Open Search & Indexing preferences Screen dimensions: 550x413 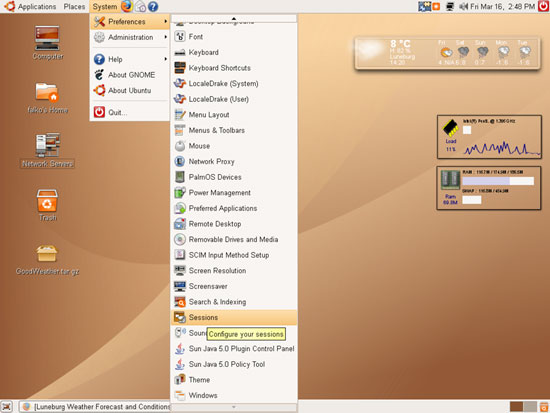tap(234, 302)
